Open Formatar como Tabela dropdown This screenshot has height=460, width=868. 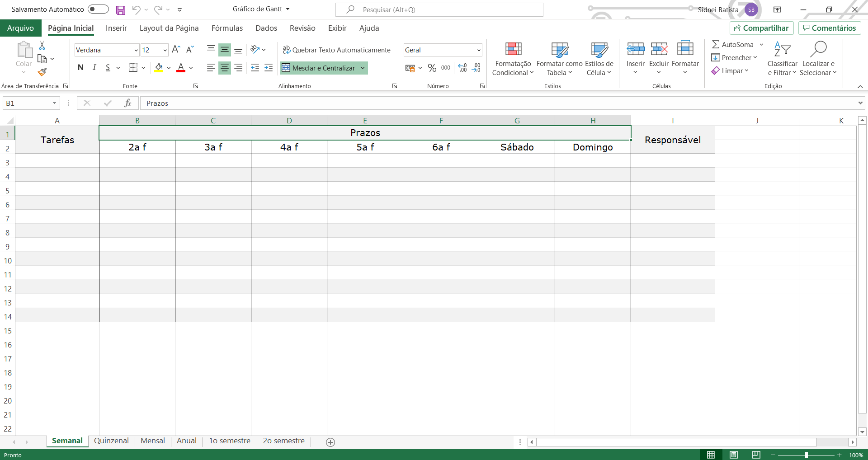pos(559,59)
